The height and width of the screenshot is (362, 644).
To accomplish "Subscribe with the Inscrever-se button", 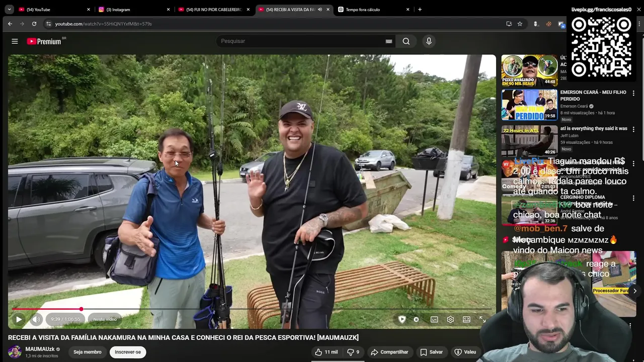I will click(128, 352).
